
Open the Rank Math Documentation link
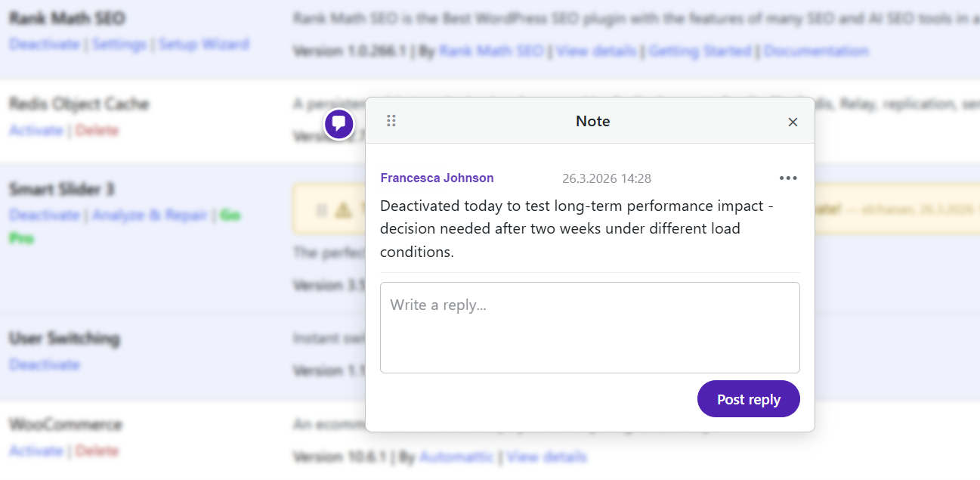[815, 51]
